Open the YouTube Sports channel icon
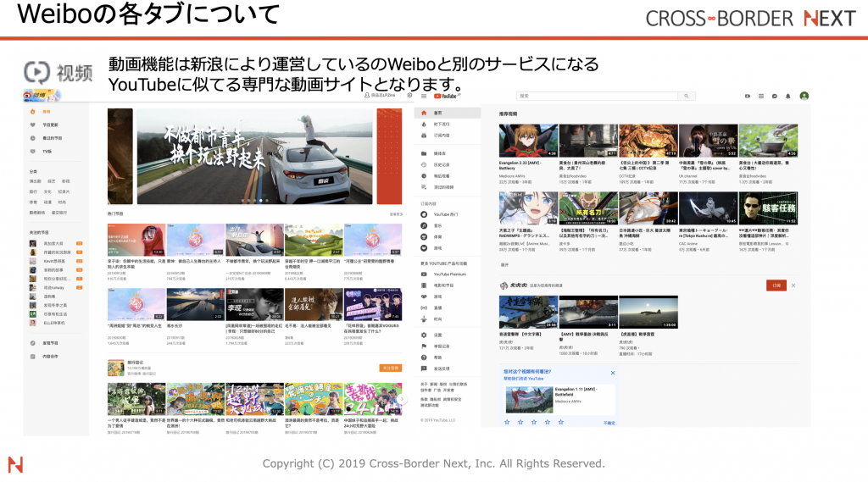The height and width of the screenshot is (482, 868). (x=424, y=237)
